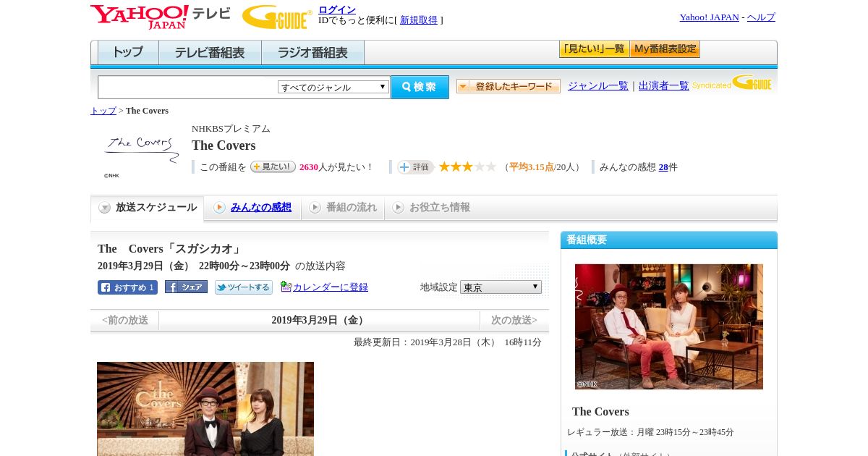Go to Yahoo! JAPAN top link

(709, 17)
